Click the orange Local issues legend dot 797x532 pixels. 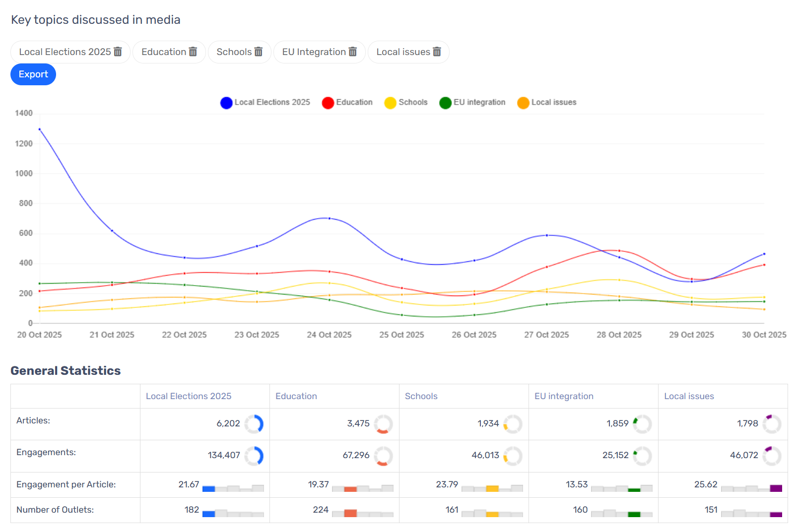click(523, 103)
